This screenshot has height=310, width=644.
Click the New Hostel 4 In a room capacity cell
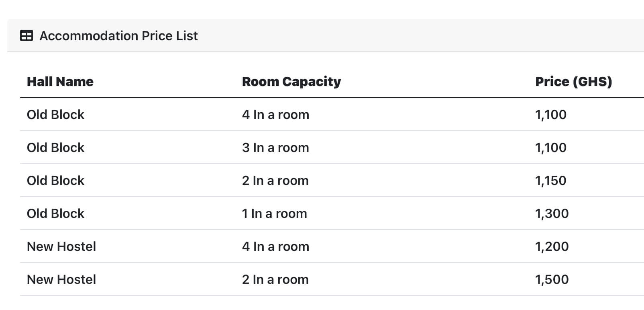point(275,246)
